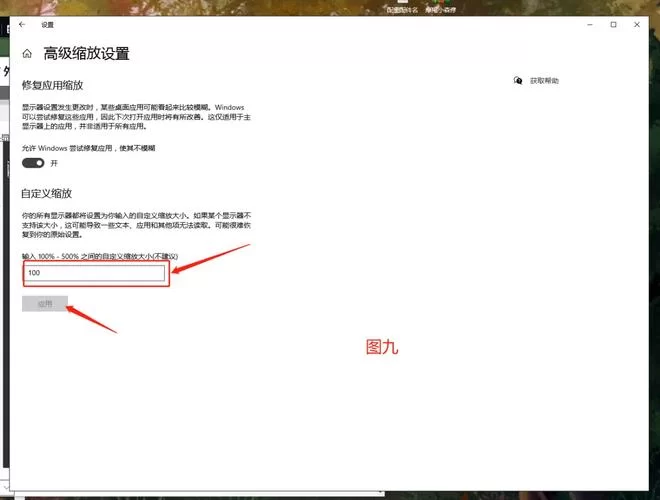Image resolution: width=660 pixels, height=500 pixels.
Task: Click the 修复应用缩放 section heading
Action: point(53,85)
